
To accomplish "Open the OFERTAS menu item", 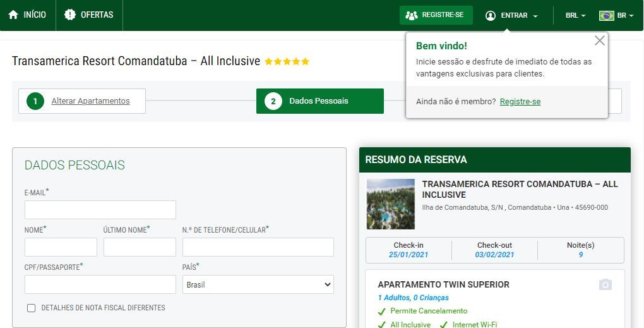I will [89, 15].
